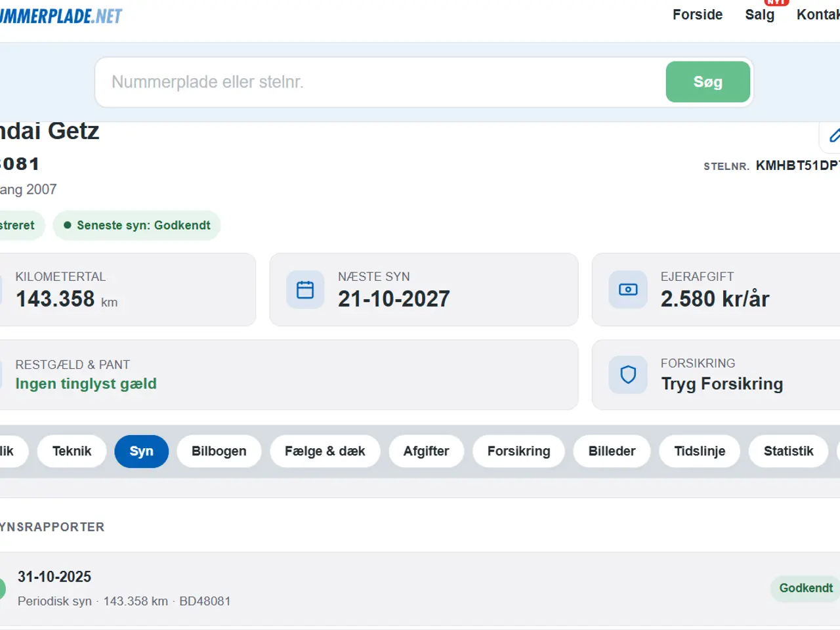Click the Seneste syn: Godkendt badge

[x=136, y=225]
